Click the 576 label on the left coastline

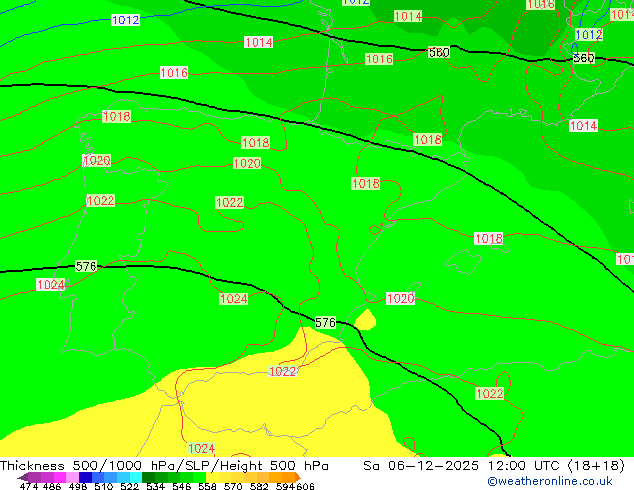click(x=86, y=266)
